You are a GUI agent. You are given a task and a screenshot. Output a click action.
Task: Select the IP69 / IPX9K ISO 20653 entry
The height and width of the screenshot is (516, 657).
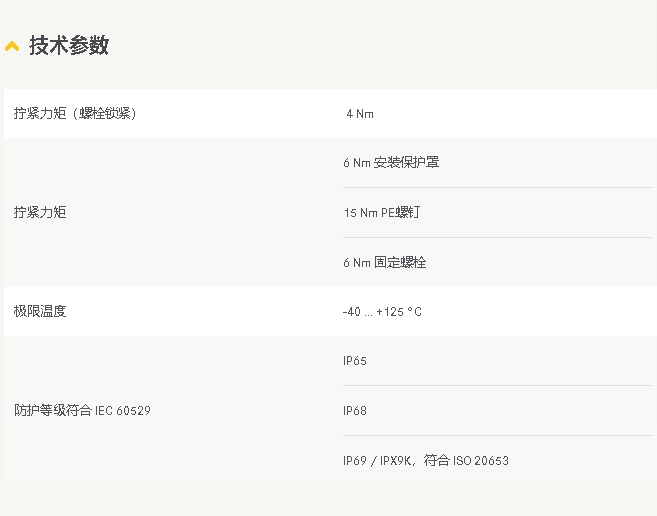pyautogui.click(x=426, y=460)
